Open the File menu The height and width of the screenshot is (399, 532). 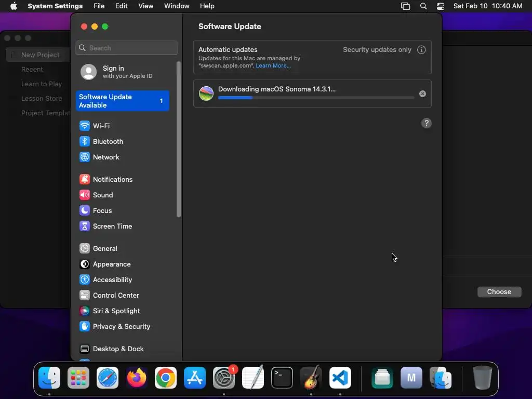[99, 6]
